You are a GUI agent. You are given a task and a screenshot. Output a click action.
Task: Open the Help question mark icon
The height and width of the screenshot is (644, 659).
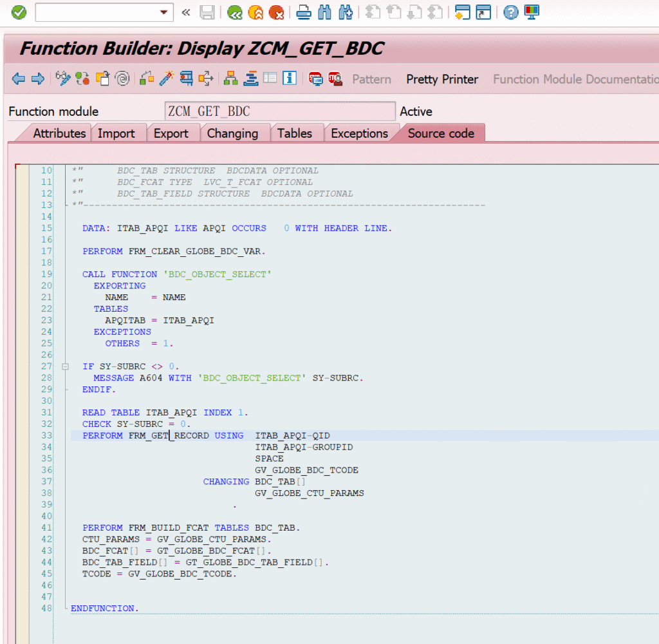(x=510, y=12)
